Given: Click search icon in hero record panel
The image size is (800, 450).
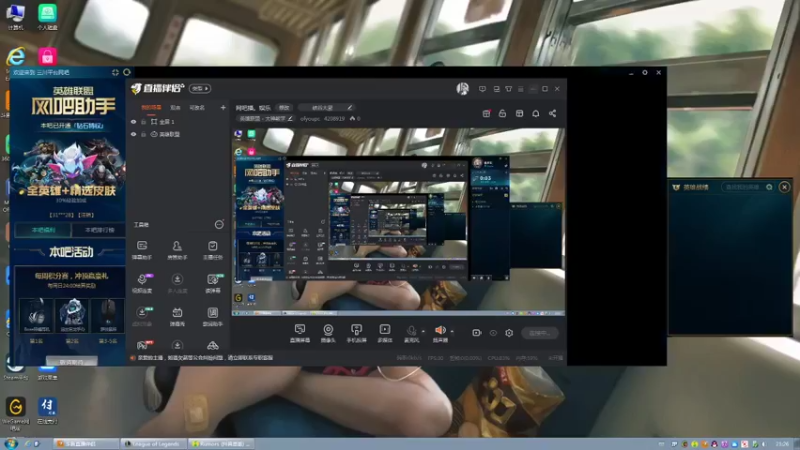Looking at the screenshot, I should click(x=769, y=187).
